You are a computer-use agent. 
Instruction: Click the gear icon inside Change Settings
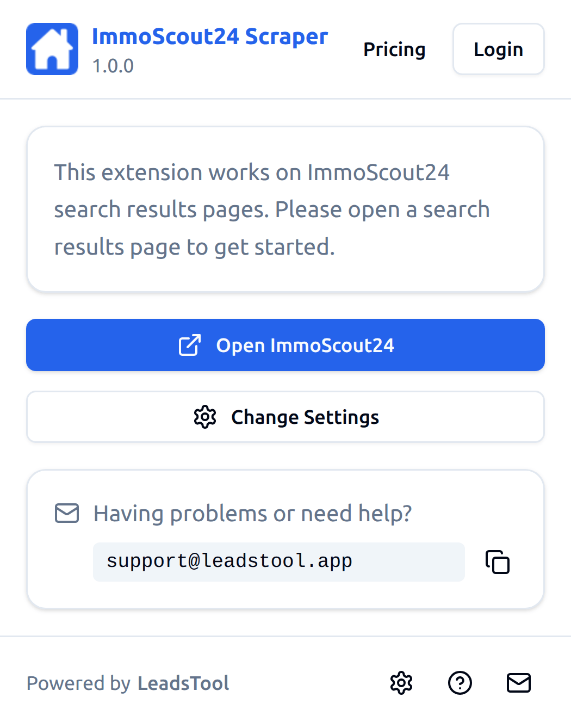(x=205, y=417)
